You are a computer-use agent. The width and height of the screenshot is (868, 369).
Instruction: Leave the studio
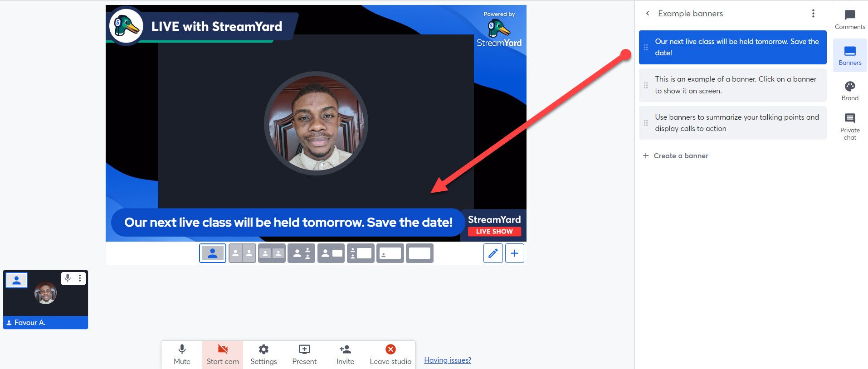(x=390, y=354)
